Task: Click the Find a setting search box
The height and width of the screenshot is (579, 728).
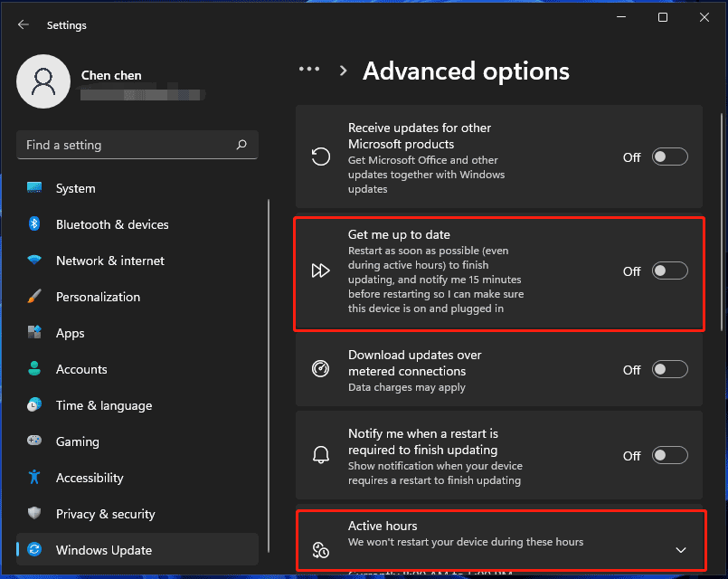Action: (136, 145)
